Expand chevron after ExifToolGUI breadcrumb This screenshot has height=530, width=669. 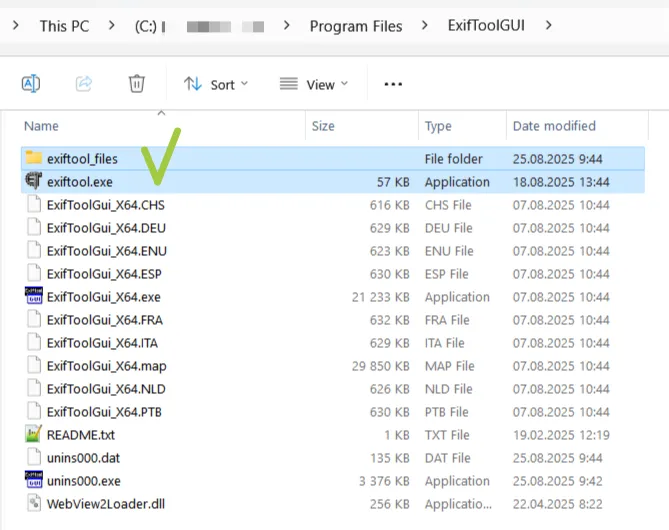(549, 26)
